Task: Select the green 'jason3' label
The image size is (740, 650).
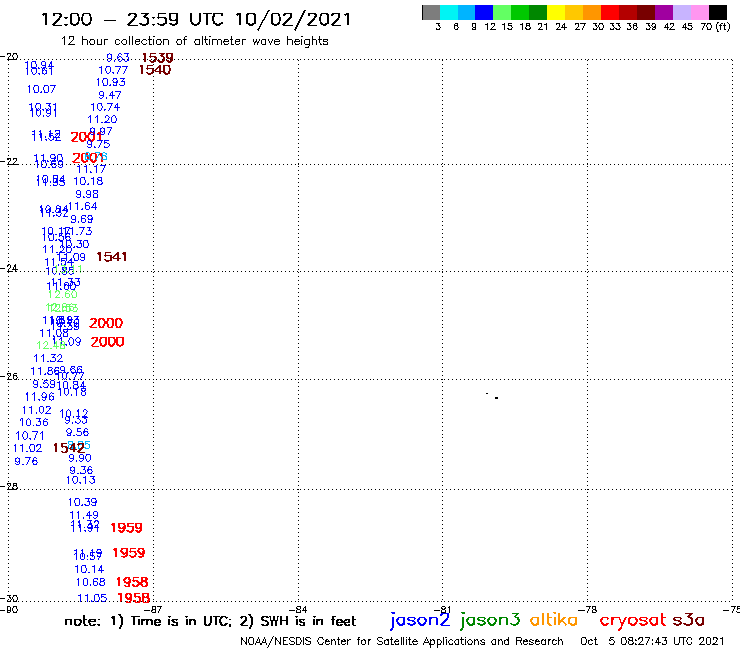Action: pyautogui.click(x=490, y=621)
